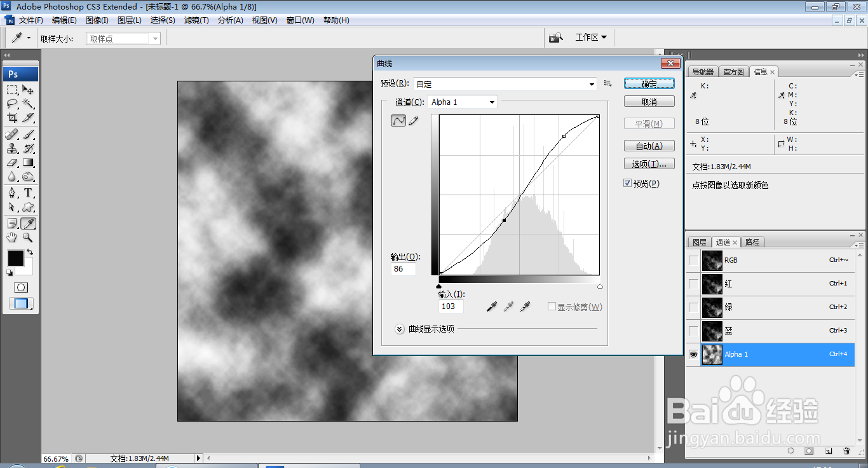Select the History Brush tool

click(x=28, y=149)
